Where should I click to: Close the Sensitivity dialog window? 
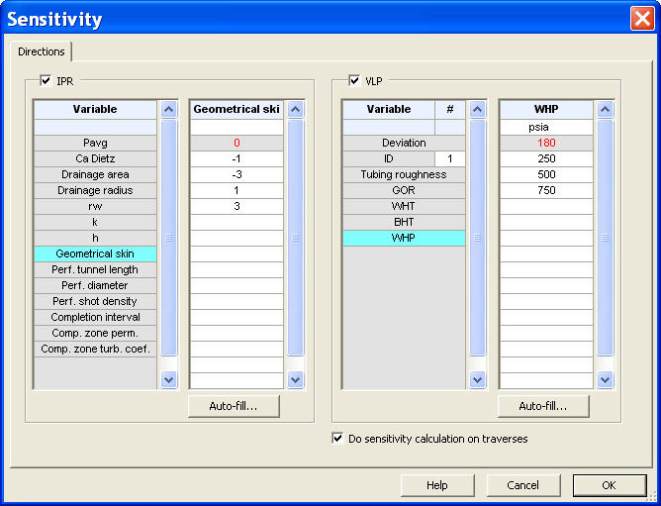(642, 18)
